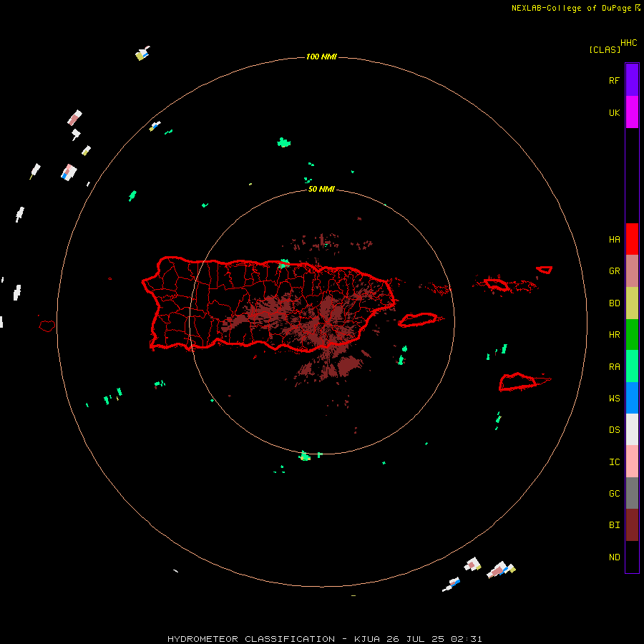Click the 'RF' legend label
This screenshot has width=644, height=644.
[614, 81]
